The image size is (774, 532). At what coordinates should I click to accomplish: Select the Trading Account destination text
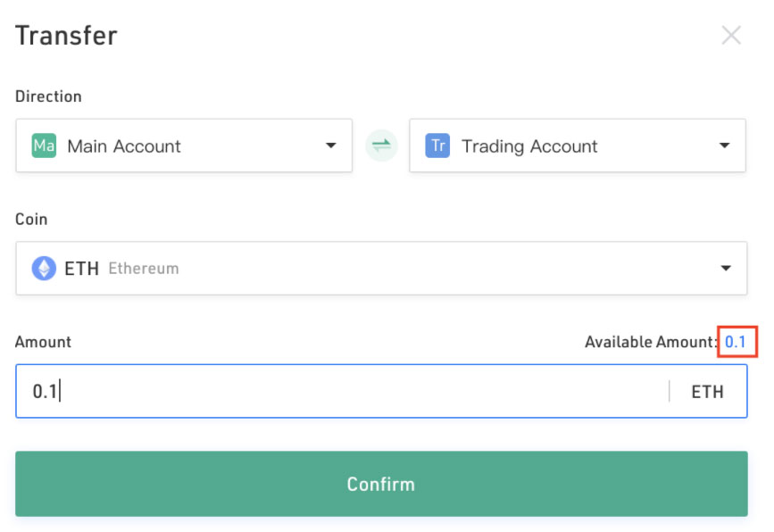pos(529,146)
